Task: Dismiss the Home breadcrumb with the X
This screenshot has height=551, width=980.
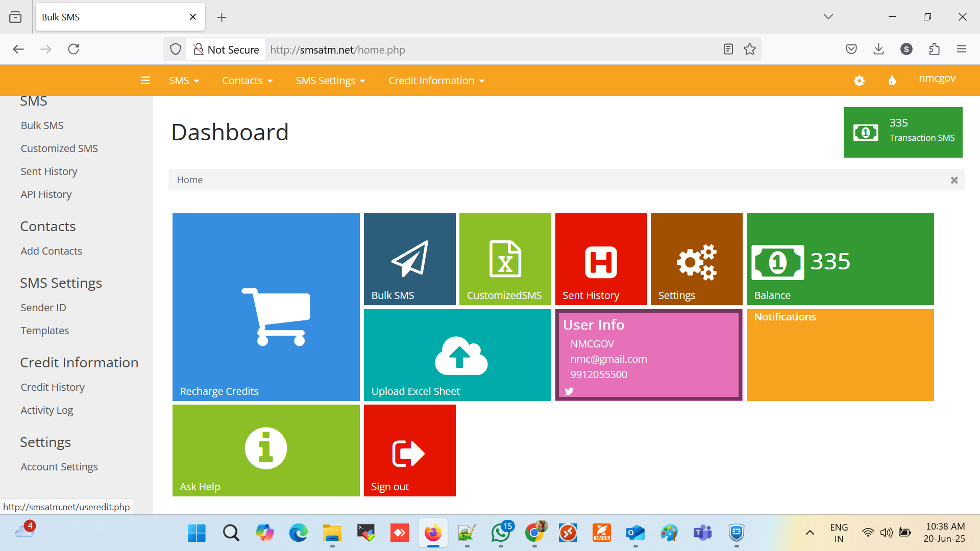Action: pos(954,180)
